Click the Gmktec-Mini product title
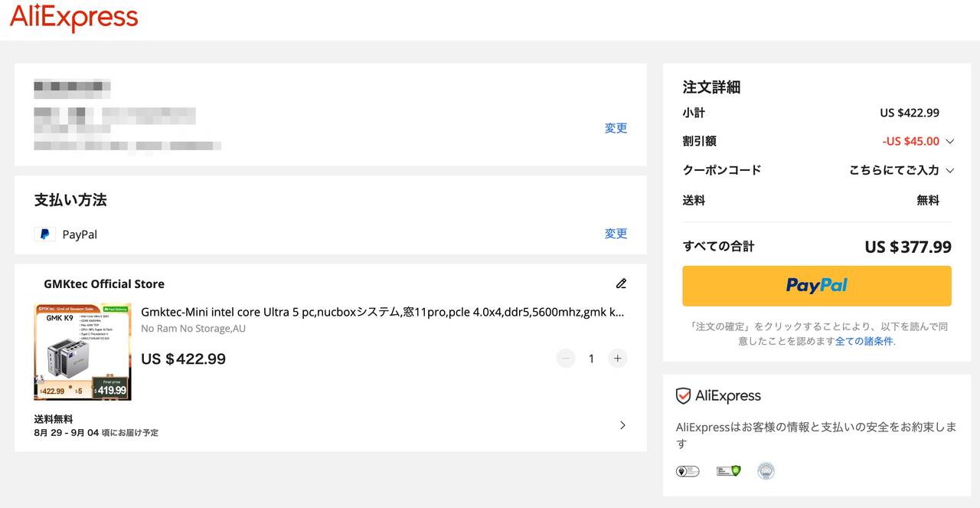This screenshot has width=980, height=508. [382, 312]
